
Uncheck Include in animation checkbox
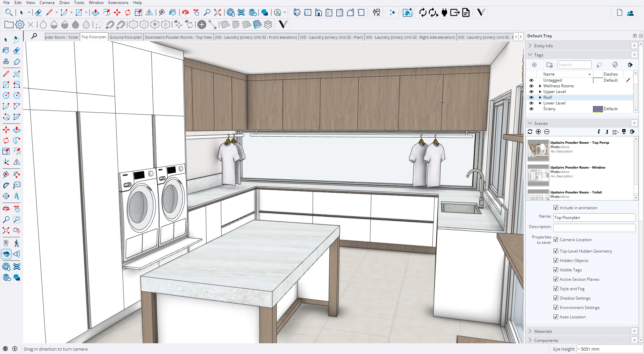click(556, 208)
